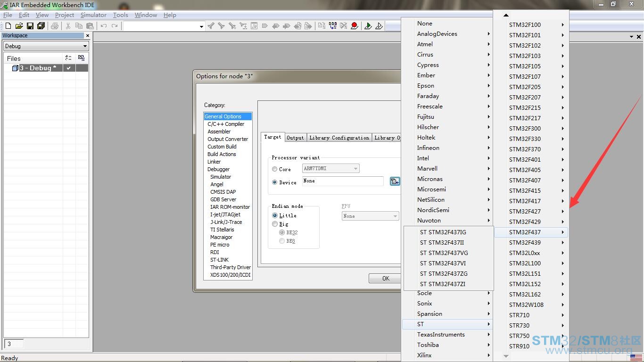This screenshot has height=362, width=644.
Task: Open the File menu
Action: [x=8, y=15]
